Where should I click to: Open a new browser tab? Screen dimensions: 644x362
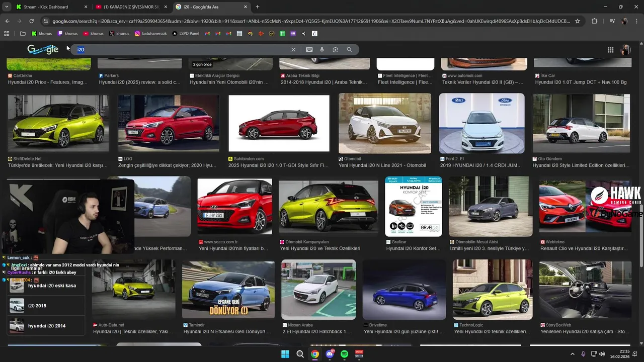[258, 7]
